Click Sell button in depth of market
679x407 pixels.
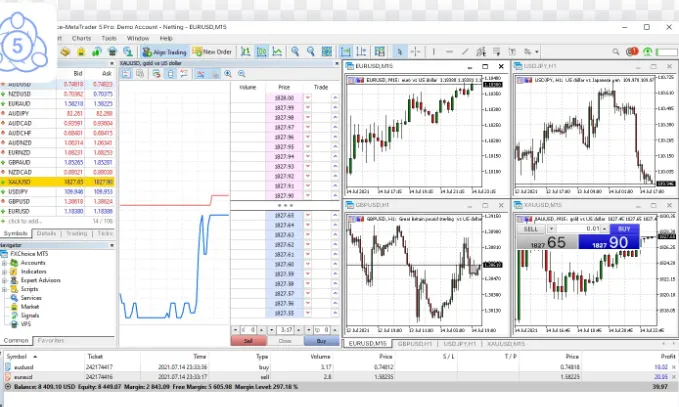point(249,341)
